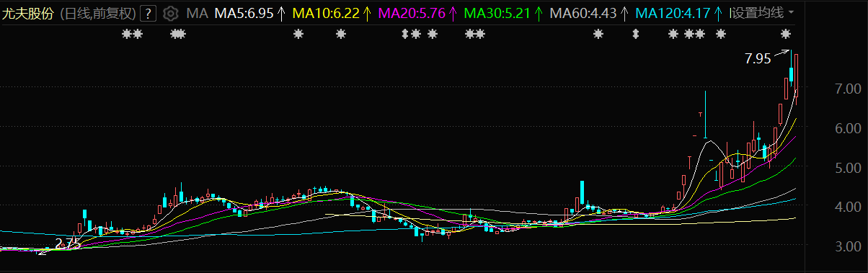This screenshot has width=868, height=273.
Task: Click the star marker below MA10 label
Action: (x=341, y=34)
